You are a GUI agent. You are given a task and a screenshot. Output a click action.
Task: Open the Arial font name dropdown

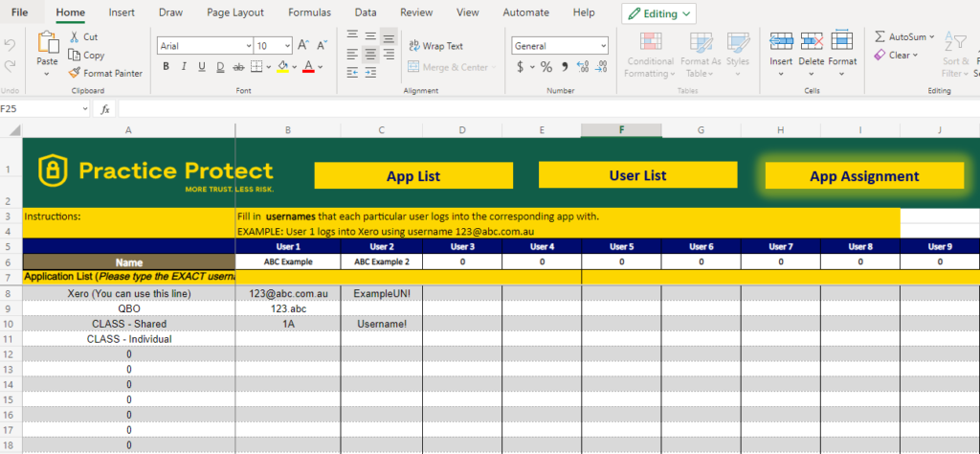(248, 46)
